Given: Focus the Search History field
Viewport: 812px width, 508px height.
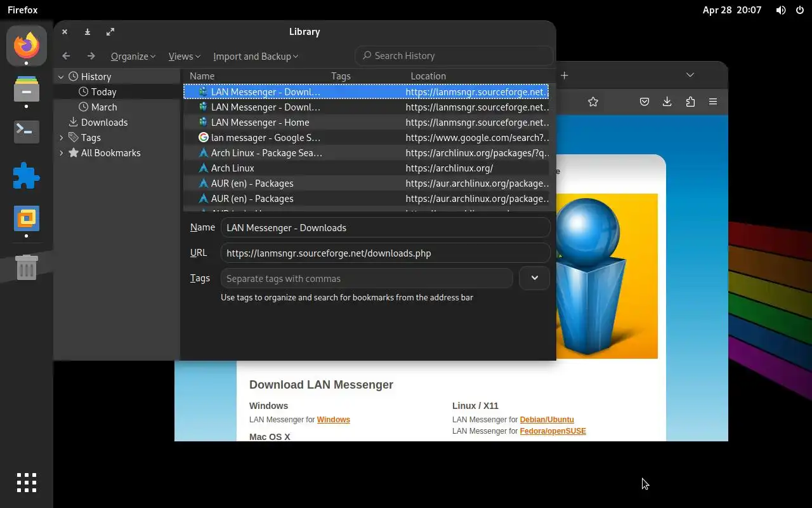Looking at the screenshot, I should point(454,56).
